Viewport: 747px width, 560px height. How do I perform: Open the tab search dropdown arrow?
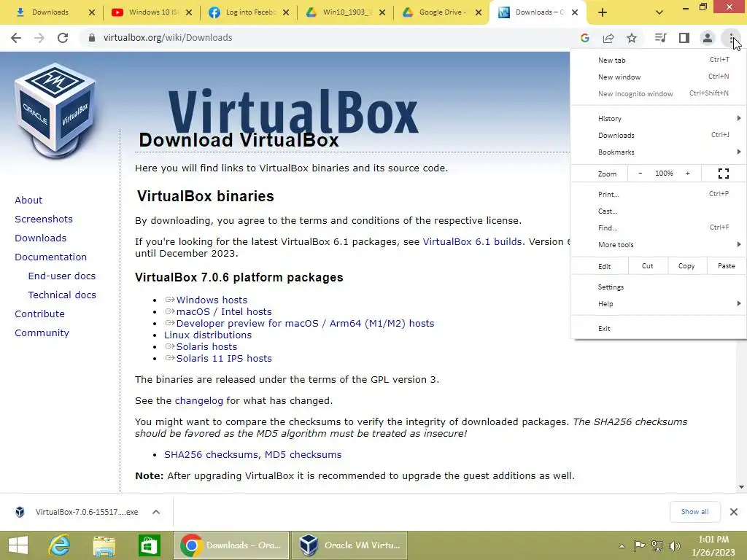point(659,12)
